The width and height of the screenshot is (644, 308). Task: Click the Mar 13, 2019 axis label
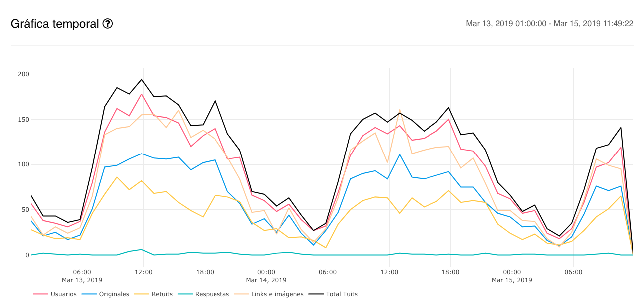pos(82,280)
